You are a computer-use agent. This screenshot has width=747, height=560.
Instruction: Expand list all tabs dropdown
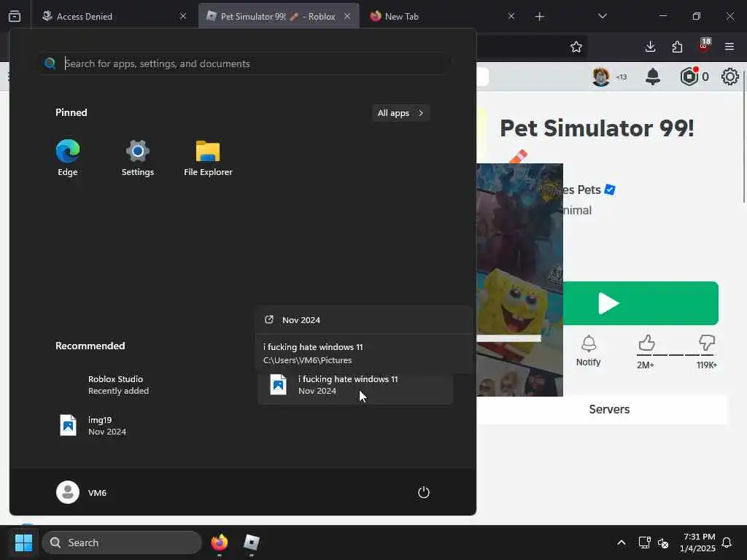coord(602,16)
